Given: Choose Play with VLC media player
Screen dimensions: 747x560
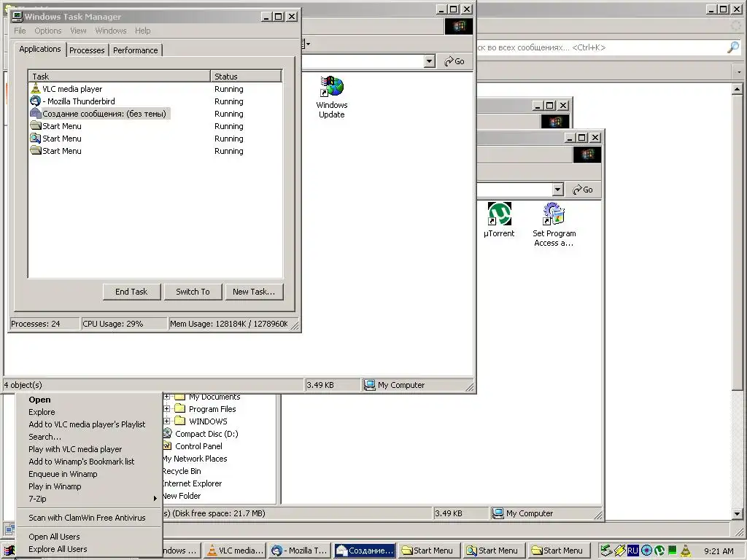Looking at the screenshot, I should 90,449.
